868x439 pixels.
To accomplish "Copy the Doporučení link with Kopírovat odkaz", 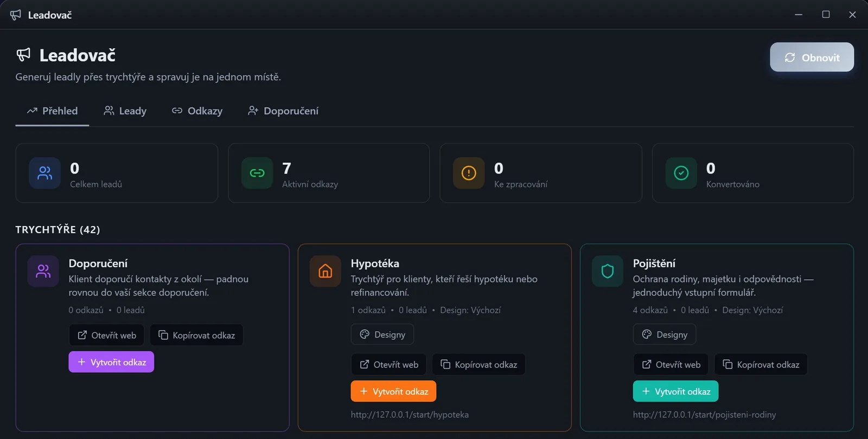I will [x=196, y=335].
